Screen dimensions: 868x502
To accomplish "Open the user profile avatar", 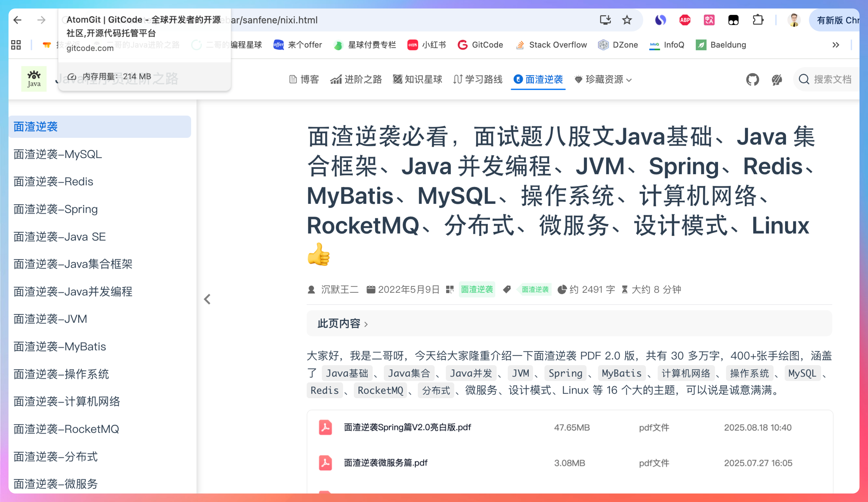I will 794,20.
